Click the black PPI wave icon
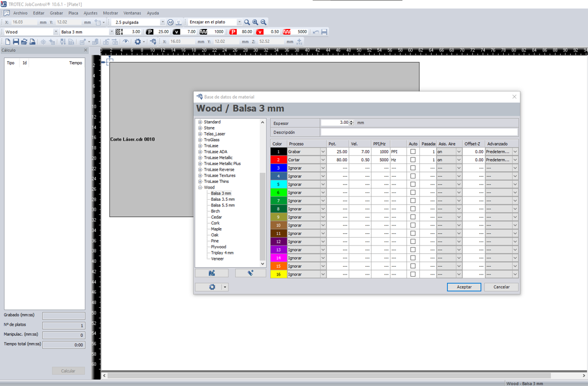 [x=203, y=32]
